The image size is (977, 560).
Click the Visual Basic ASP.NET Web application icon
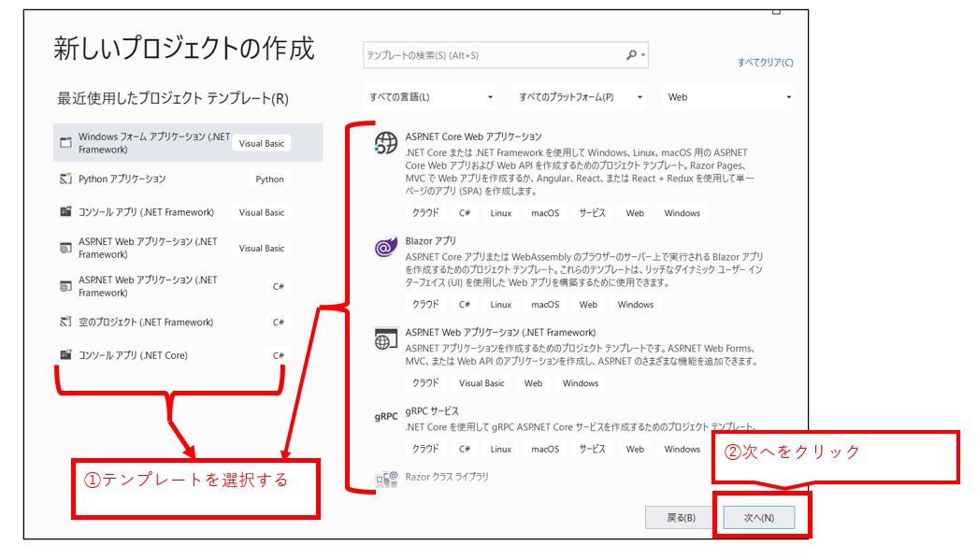65,248
